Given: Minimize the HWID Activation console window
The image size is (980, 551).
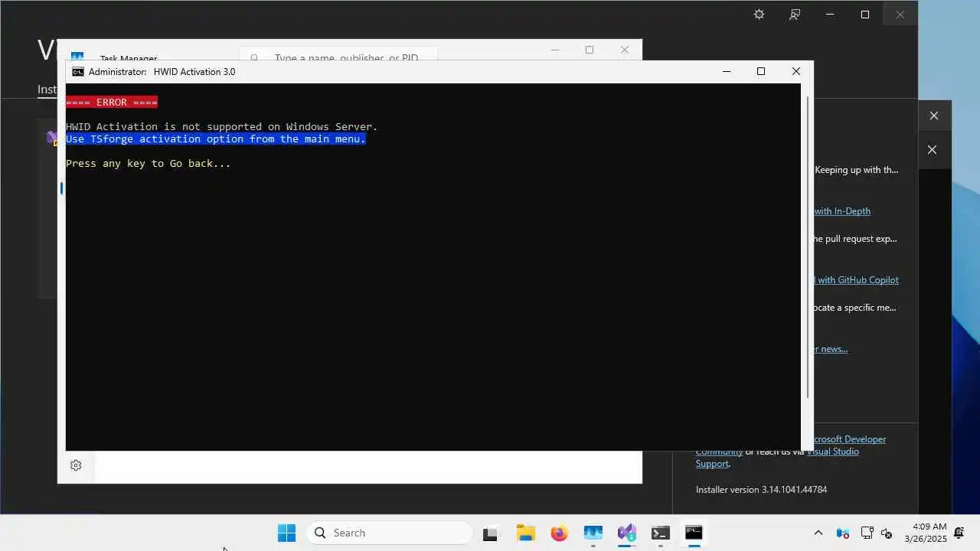Looking at the screenshot, I should (727, 71).
